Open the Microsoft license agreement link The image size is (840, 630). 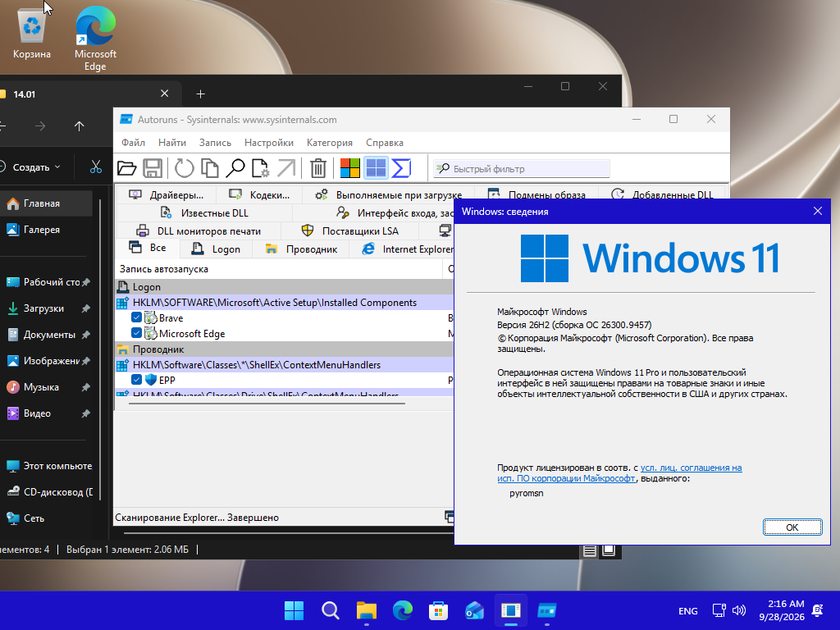(620, 473)
